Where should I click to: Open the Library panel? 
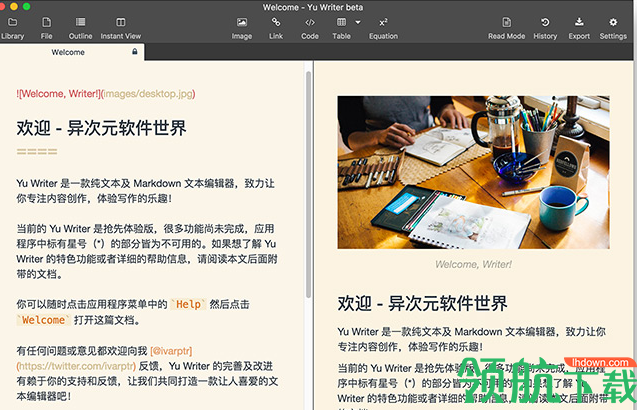(12, 28)
